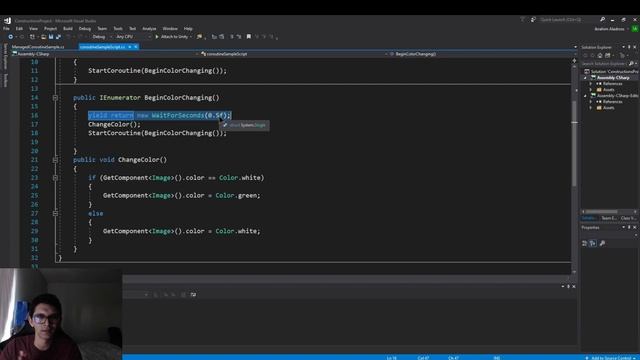Click the bookmark toolbar icon

click(x=249, y=37)
